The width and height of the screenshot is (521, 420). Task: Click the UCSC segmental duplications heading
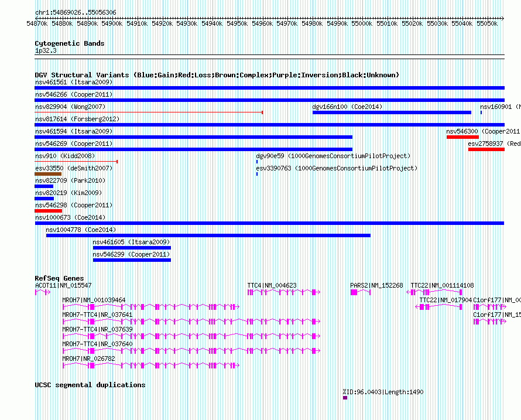click(90, 385)
